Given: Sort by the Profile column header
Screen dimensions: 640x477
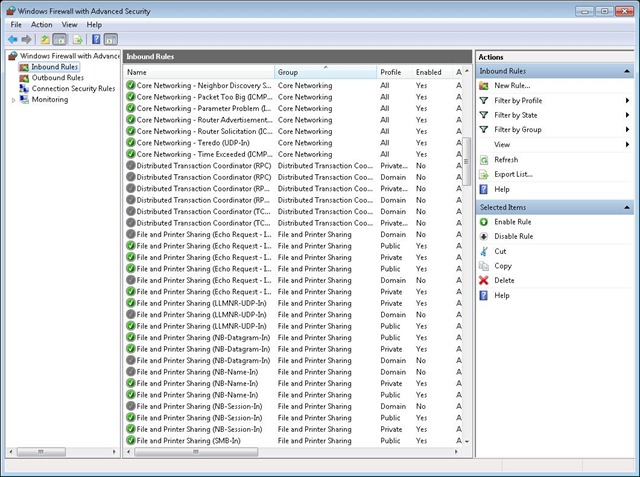Looking at the screenshot, I should (394, 72).
